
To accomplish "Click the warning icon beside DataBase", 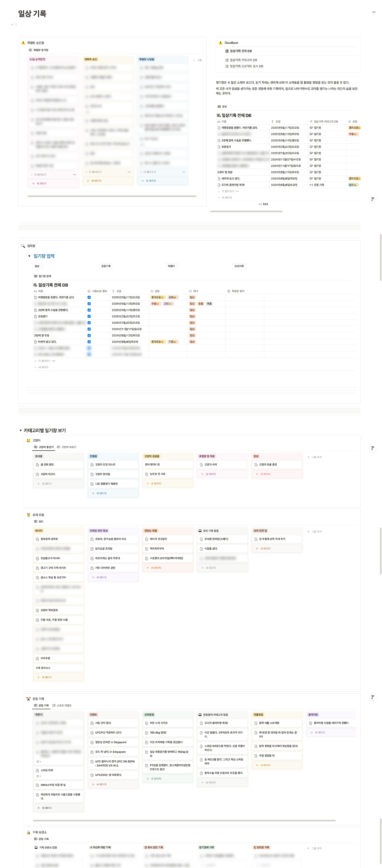I will [x=220, y=43].
